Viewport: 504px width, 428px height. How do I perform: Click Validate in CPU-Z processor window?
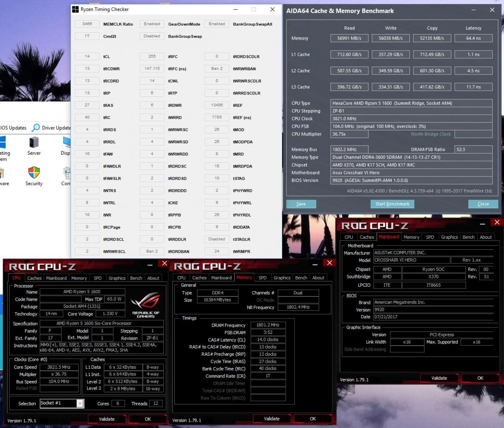[107, 419]
